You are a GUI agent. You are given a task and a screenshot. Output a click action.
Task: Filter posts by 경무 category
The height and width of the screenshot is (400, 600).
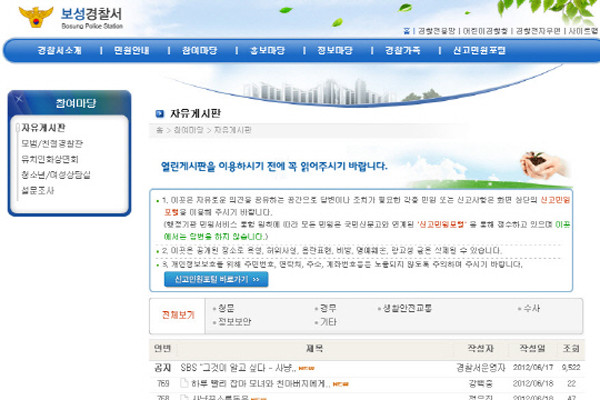328,308
